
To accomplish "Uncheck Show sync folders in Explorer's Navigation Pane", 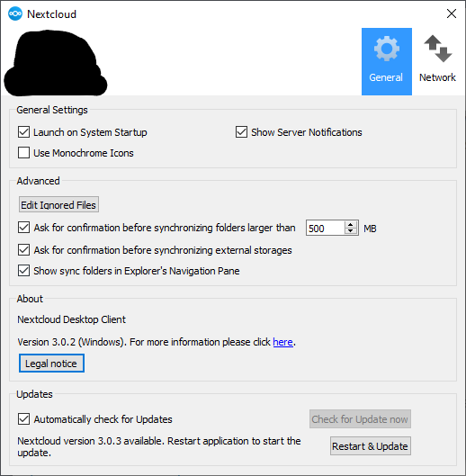I will coord(23,271).
